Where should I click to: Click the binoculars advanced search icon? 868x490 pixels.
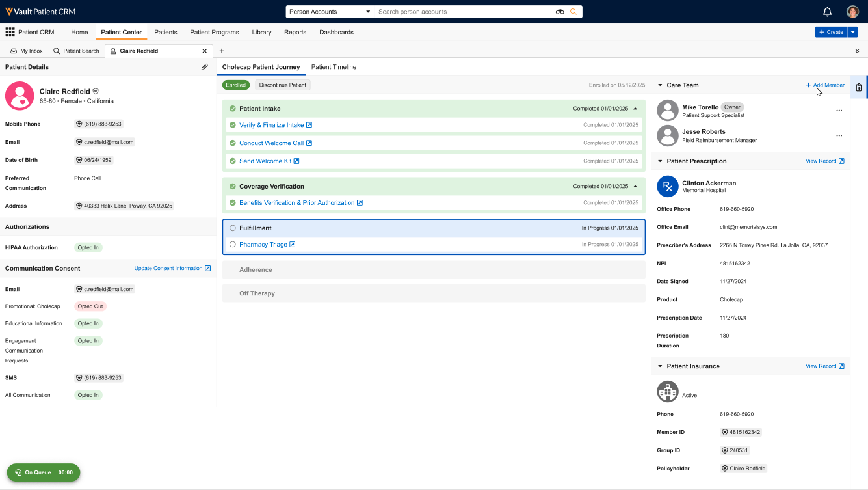[560, 12]
